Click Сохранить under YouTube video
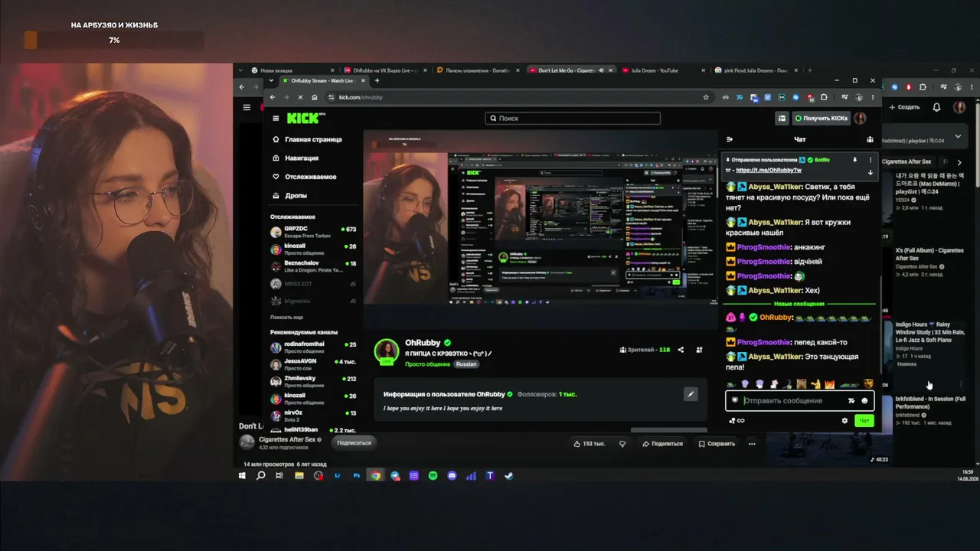980x551 pixels. click(717, 444)
